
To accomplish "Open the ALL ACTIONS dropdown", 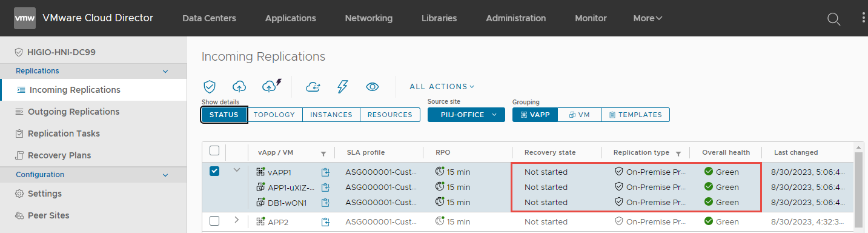I will pyautogui.click(x=442, y=87).
